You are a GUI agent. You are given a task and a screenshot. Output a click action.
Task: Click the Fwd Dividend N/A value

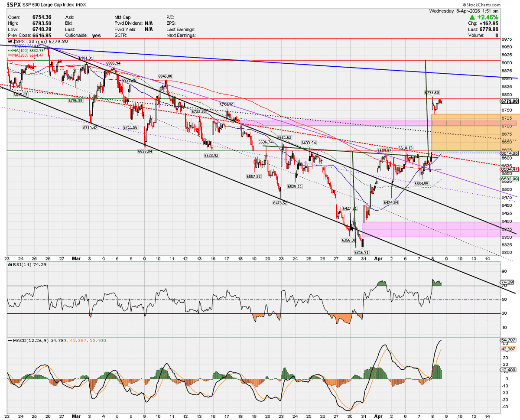click(149, 23)
